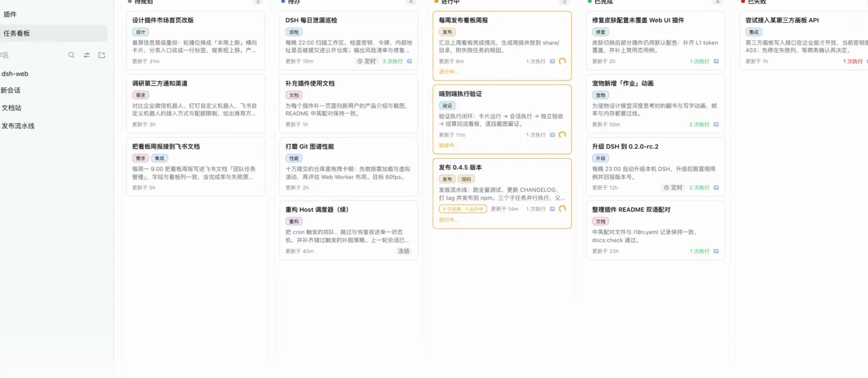Open the 设计插件市场首页改版 card
This screenshot has width=868, height=378.
tap(195, 41)
